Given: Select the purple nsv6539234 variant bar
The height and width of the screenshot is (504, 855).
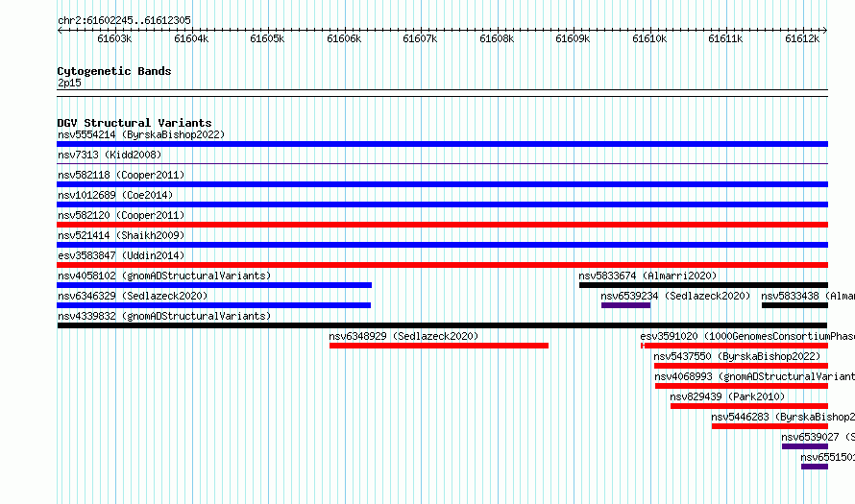Looking at the screenshot, I should [626, 305].
